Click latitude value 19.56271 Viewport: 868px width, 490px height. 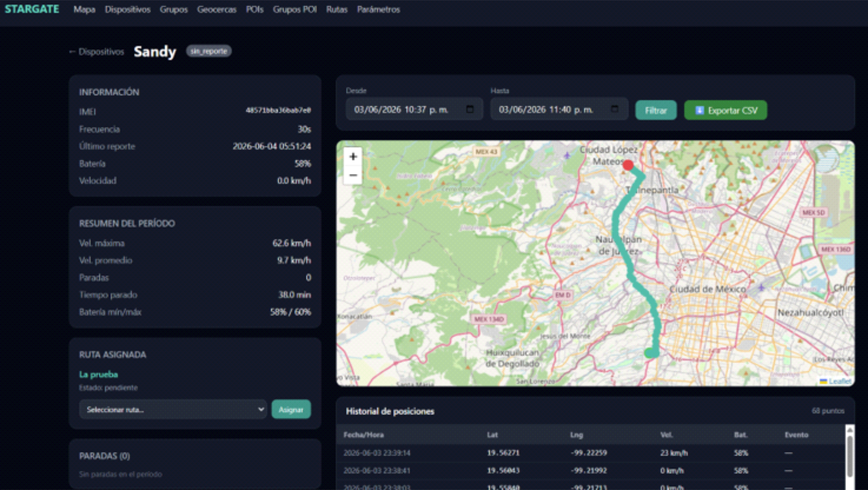point(503,453)
